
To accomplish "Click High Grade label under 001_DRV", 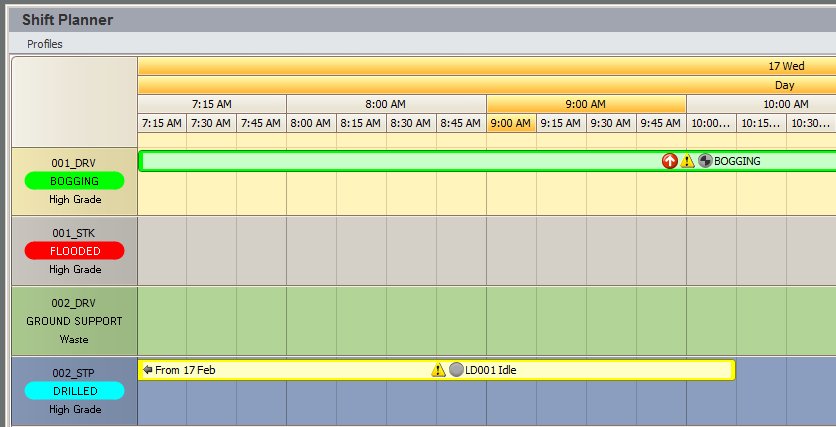I will (75, 199).
